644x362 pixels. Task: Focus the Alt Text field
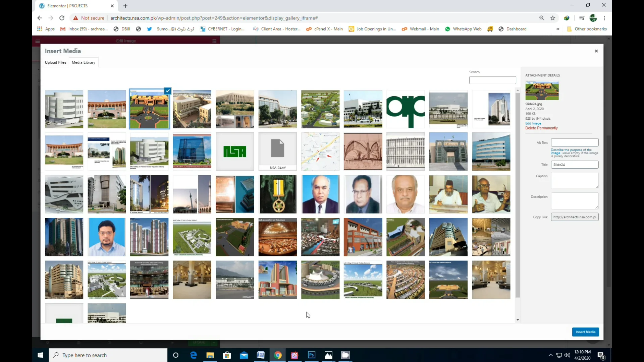point(575,142)
